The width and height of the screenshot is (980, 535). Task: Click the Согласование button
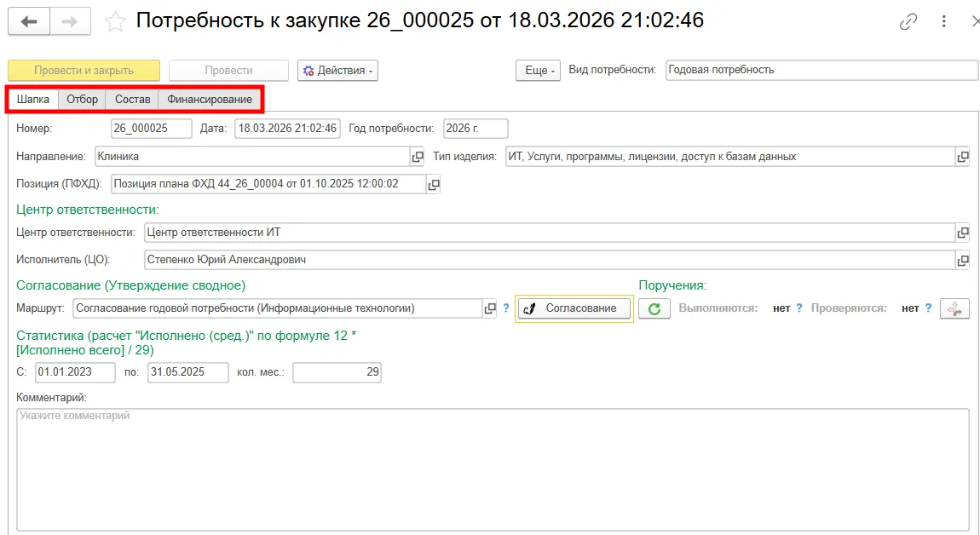[x=574, y=308]
